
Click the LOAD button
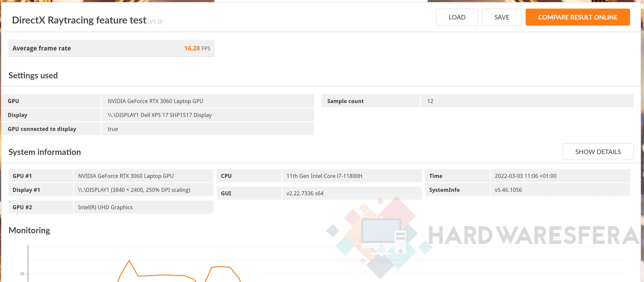tap(457, 17)
